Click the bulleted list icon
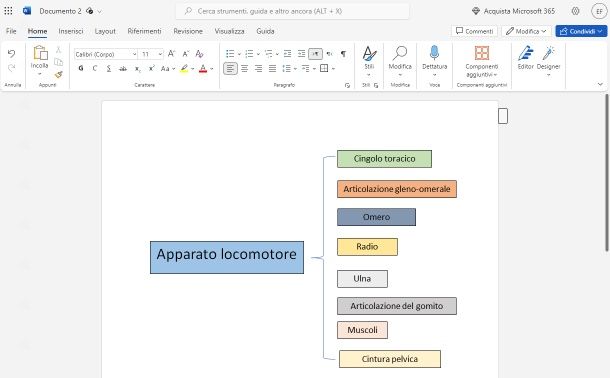This screenshot has width=610, height=378. [x=230, y=54]
